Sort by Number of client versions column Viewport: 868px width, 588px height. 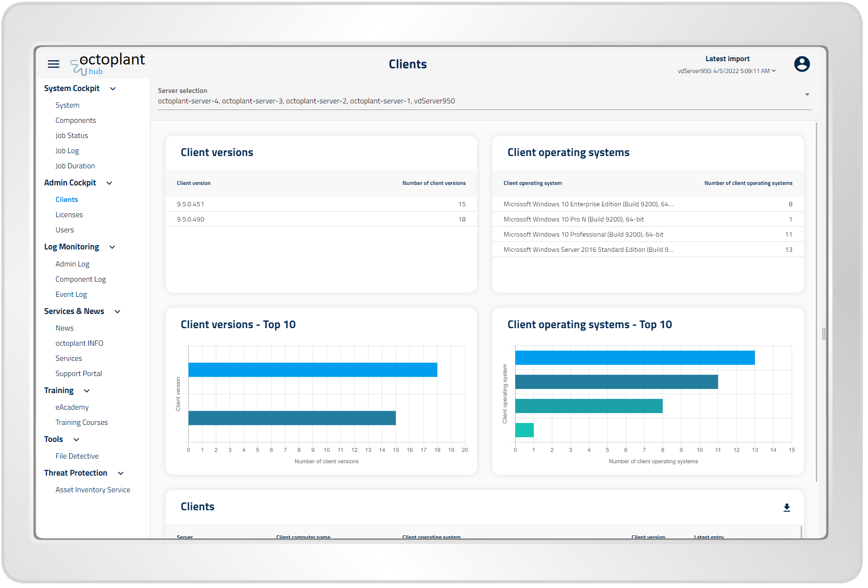pos(434,183)
